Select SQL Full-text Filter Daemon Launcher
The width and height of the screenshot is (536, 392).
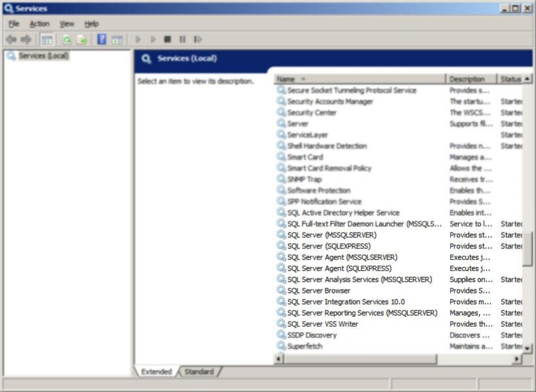pos(364,224)
